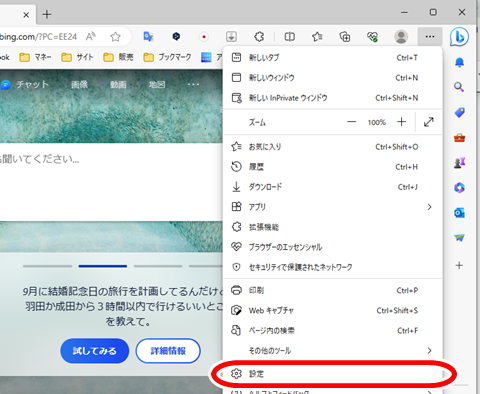Open セキュリティで保護されたネットワーク entry
480x394 pixels.
click(x=333, y=267)
